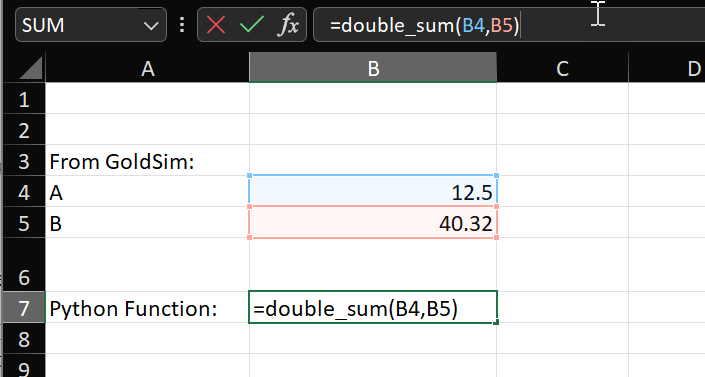Click cell B4 containing 12.5
This screenshot has width=705, height=377.
373,192
